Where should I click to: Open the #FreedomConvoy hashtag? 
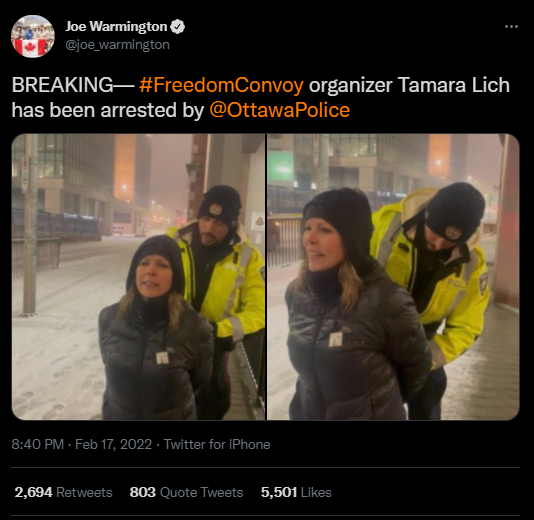221,85
